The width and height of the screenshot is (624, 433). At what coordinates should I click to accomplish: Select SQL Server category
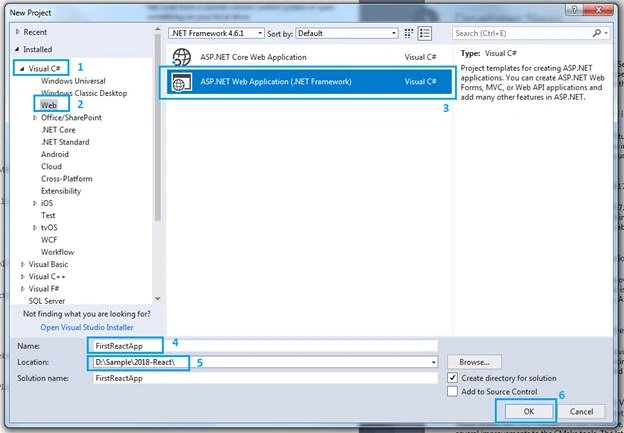(47, 301)
